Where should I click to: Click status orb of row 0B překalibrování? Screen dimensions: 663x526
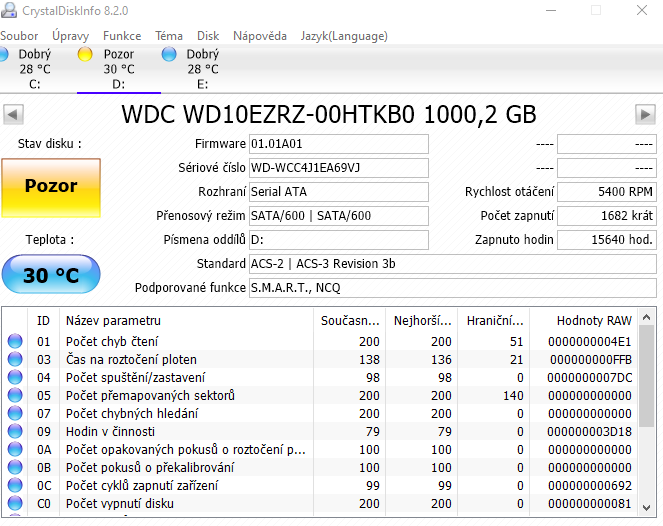(x=15, y=467)
